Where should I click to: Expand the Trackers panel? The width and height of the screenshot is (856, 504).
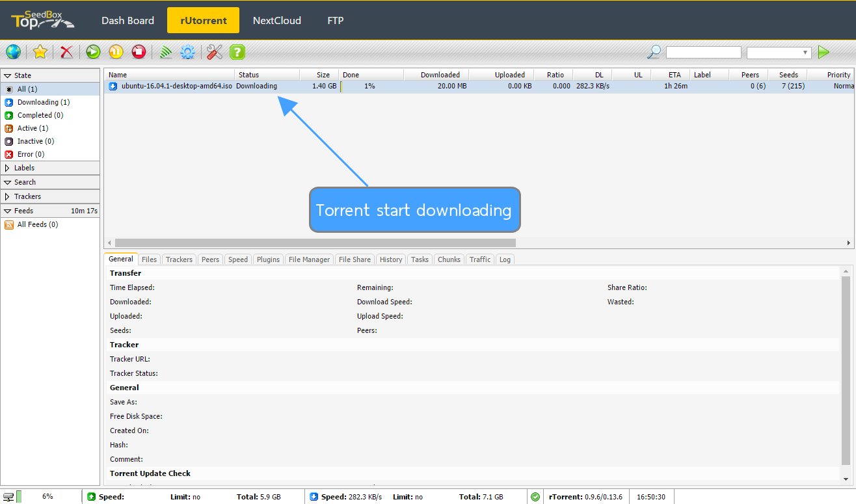[x=50, y=196]
